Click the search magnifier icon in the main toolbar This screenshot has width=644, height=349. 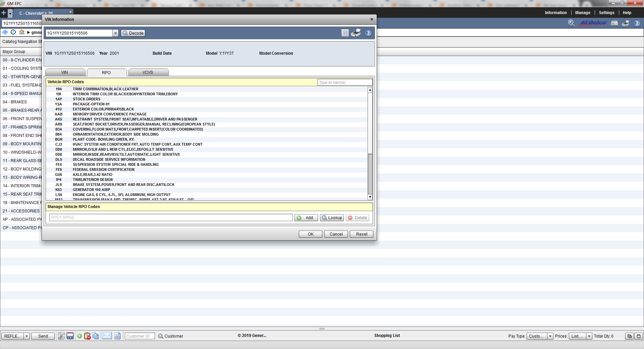point(571,23)
